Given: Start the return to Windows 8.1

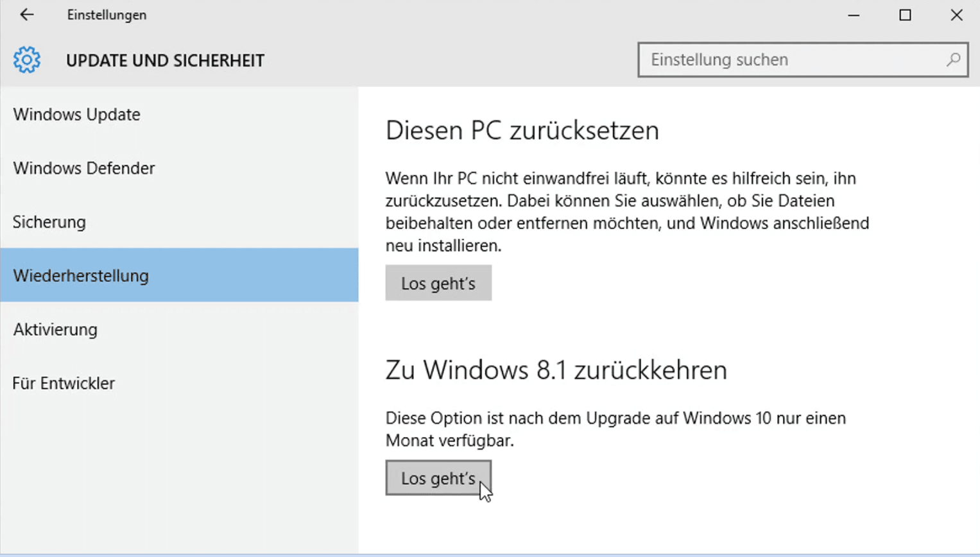Looking at the screenshot, I should 438,478.
